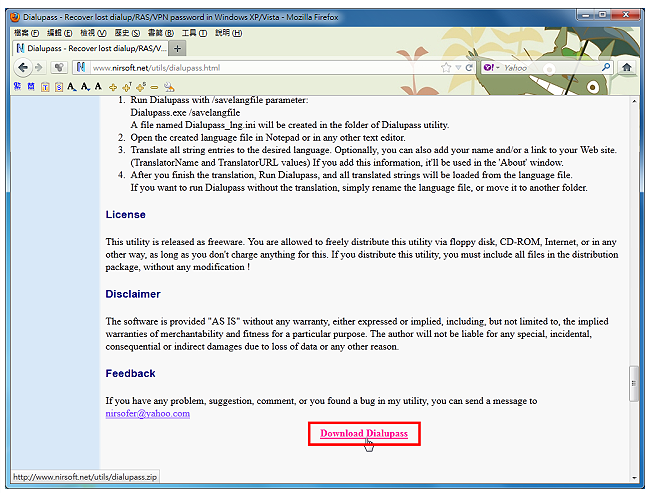650x493 pixels.
Task: Reload the page with the refresh icon
Action: point(469,68)
